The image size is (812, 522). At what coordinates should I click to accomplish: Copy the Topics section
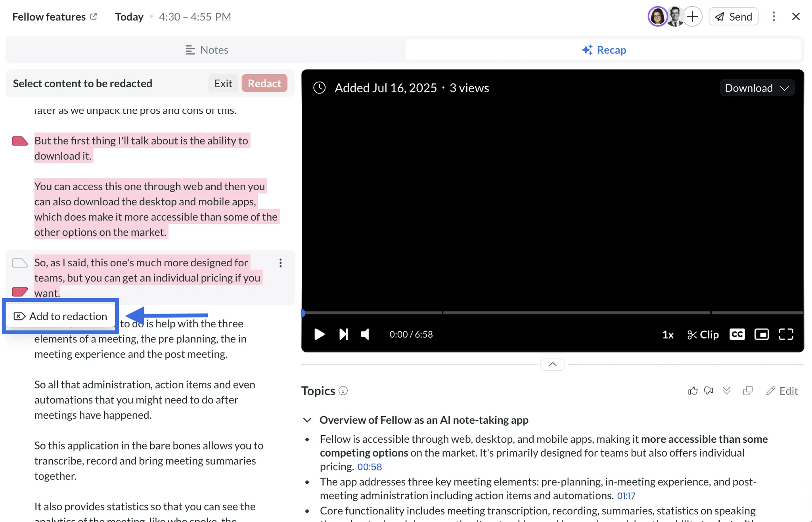click(x=748, y=391)
